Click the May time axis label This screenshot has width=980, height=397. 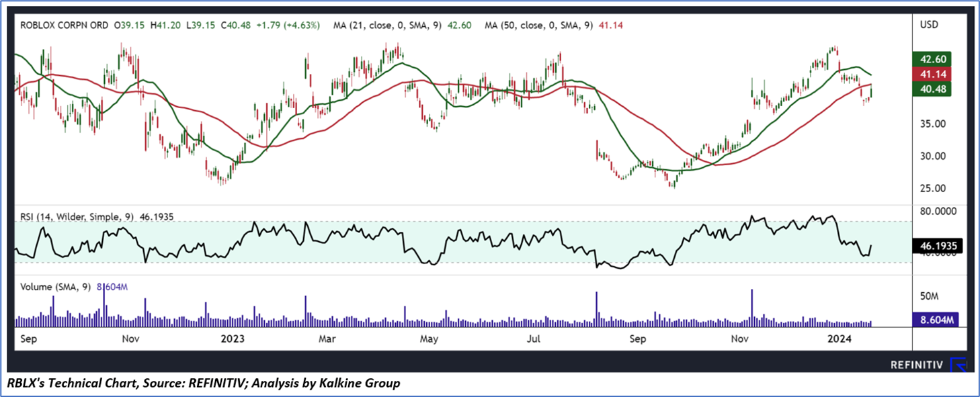pyautogui.click(x=429, y=339)
